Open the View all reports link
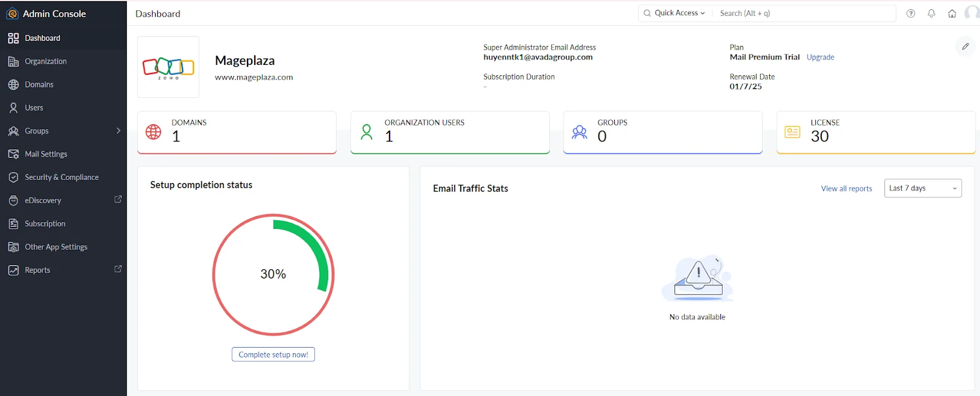 [x=846, y=189]
